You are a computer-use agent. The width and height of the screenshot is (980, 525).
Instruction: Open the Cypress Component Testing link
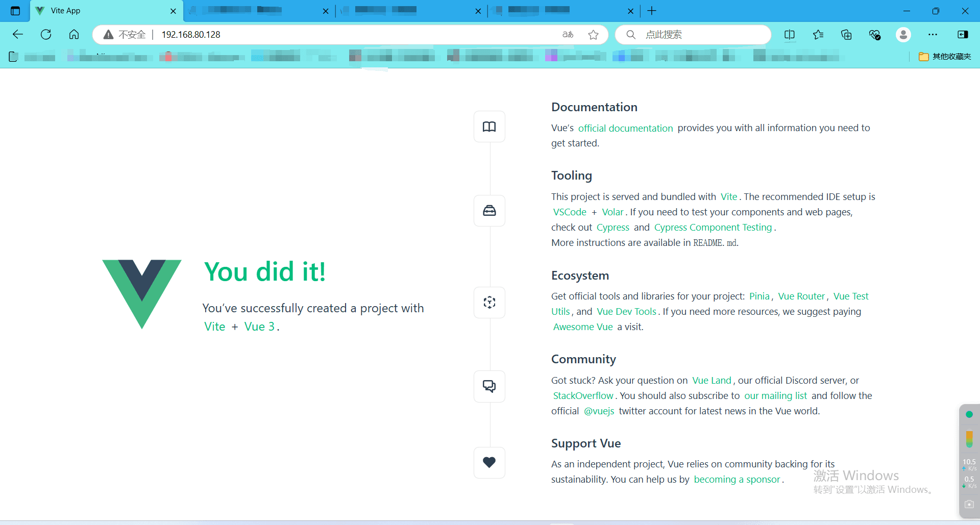click(x=713, y=228)
